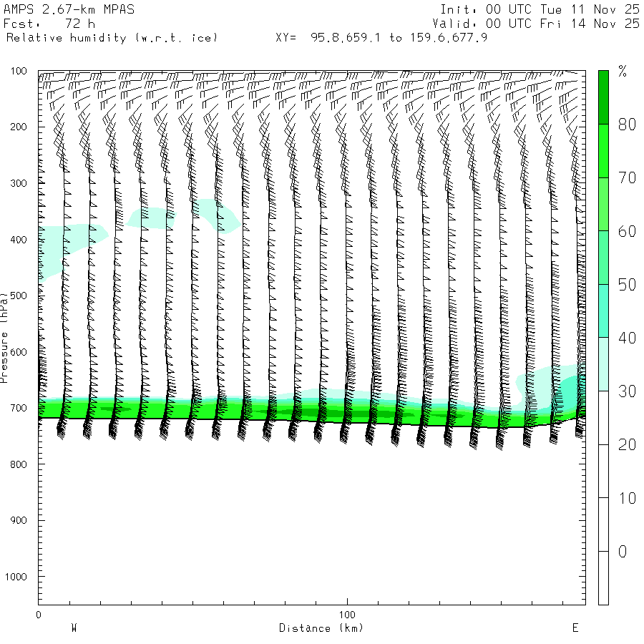Screen dimensions: 644x644
Task: Click the legend value '30'
Action: (x=628, y=391)
